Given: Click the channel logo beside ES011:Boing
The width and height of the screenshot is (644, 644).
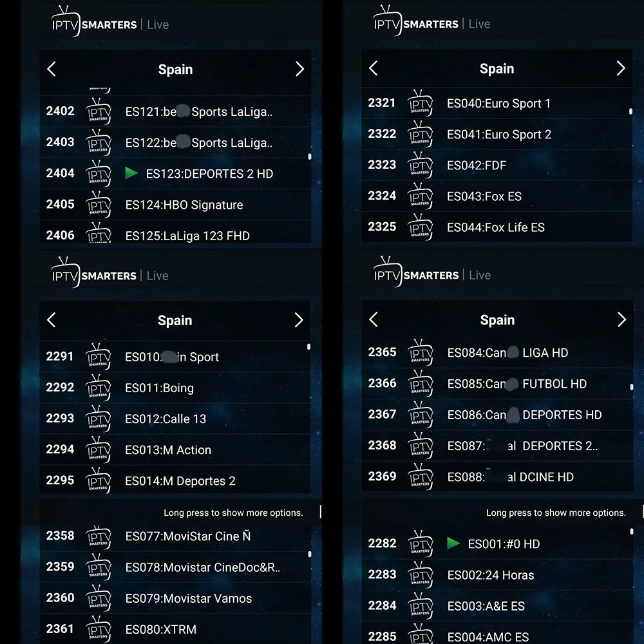Looking at the screenshot, I should coord(99,388).
